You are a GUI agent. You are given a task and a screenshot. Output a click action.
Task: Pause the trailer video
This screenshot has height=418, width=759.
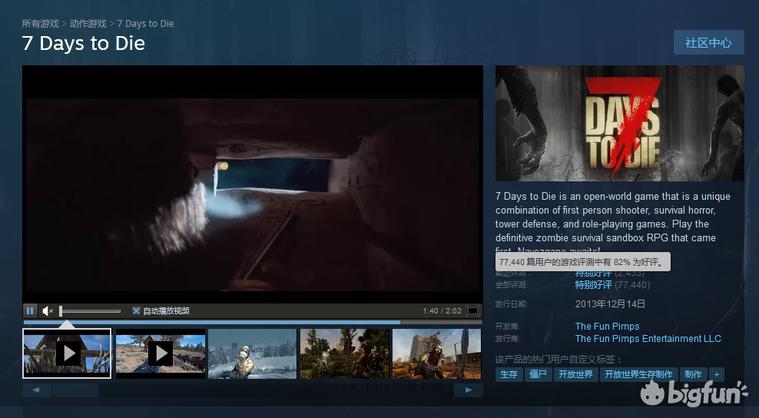[30, 311]
